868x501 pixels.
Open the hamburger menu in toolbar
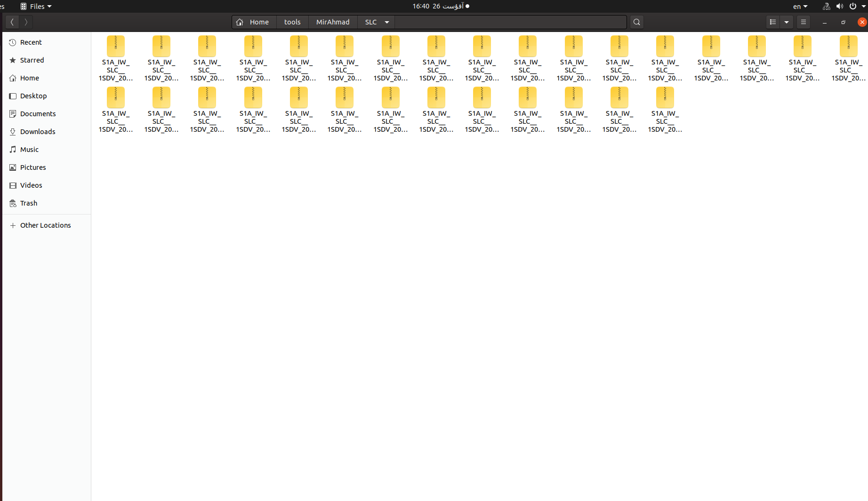[804, 22]
